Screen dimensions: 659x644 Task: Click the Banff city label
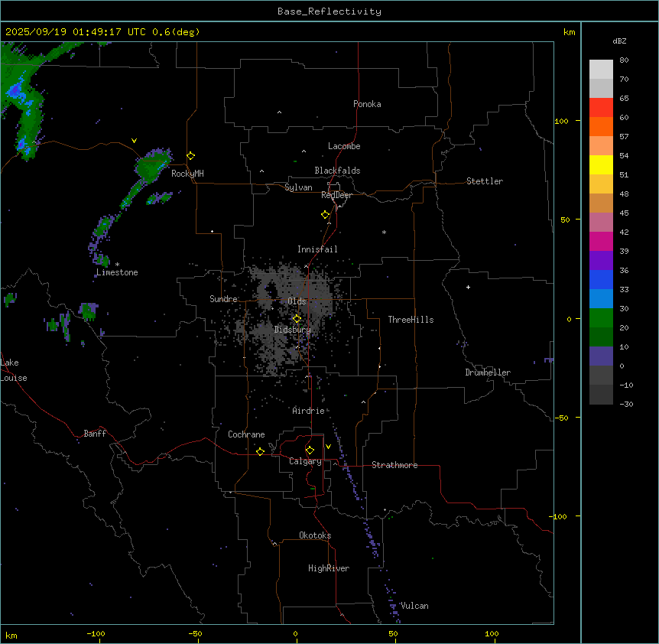click(95, 434)
